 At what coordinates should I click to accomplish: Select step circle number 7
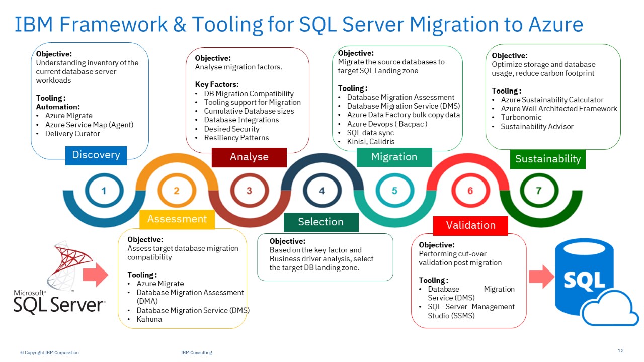539,191
